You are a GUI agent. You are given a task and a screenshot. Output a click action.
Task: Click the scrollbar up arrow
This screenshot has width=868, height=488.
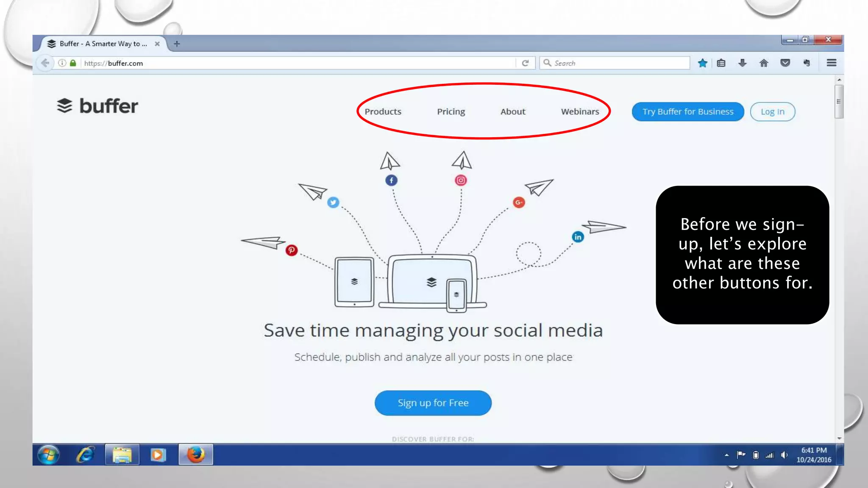point(839,80)
